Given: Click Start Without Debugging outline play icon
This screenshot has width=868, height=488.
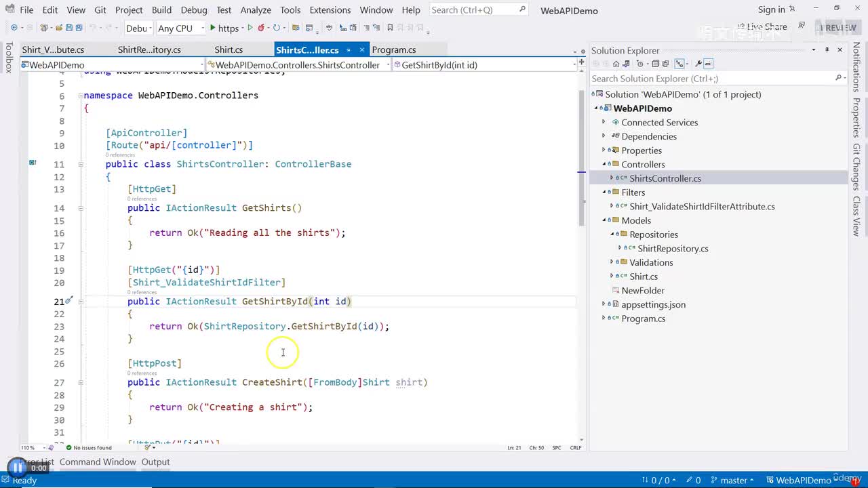Looking at the screenshot, I should tap(250, 28).
